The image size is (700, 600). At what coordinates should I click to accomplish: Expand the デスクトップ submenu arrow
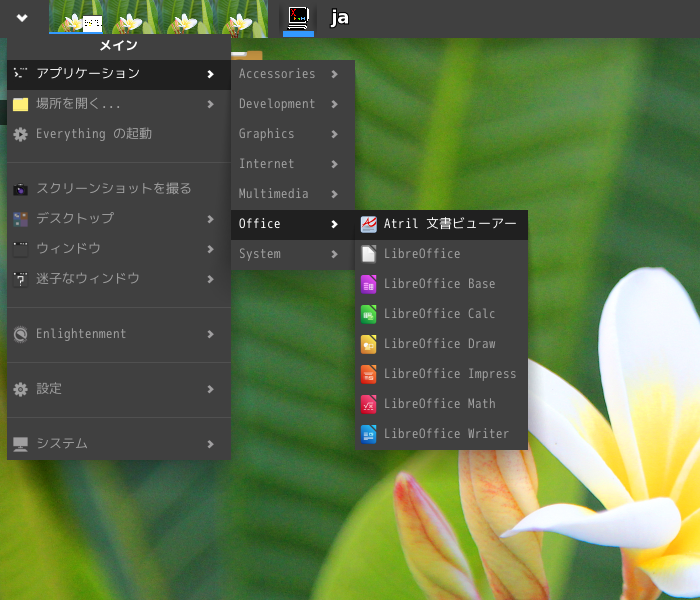(x=210, y=219)
